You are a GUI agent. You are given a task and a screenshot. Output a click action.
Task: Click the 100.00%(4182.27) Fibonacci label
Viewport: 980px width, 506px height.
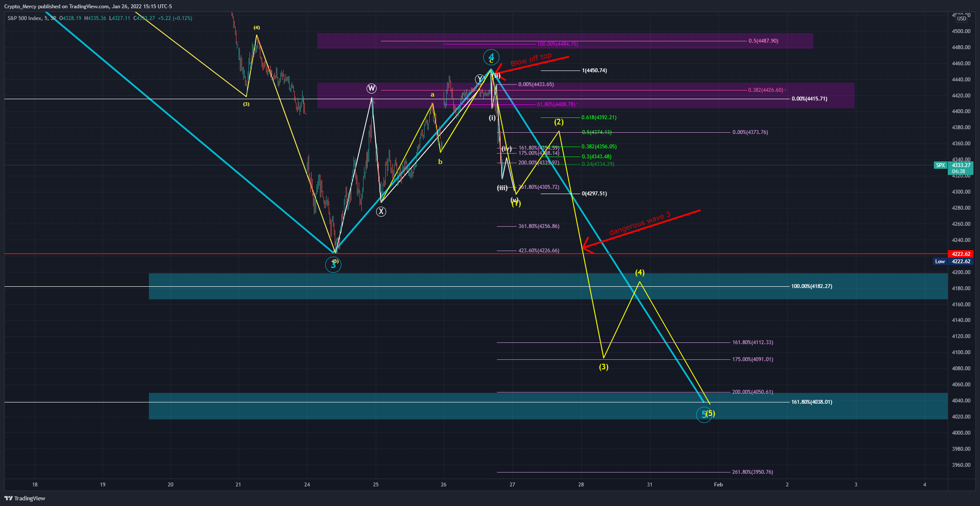click(x=812, y=286)
